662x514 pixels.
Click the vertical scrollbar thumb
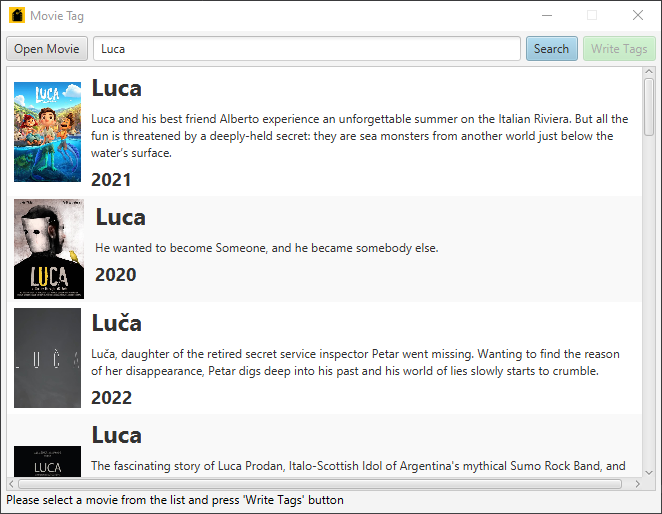pos(649,107)
